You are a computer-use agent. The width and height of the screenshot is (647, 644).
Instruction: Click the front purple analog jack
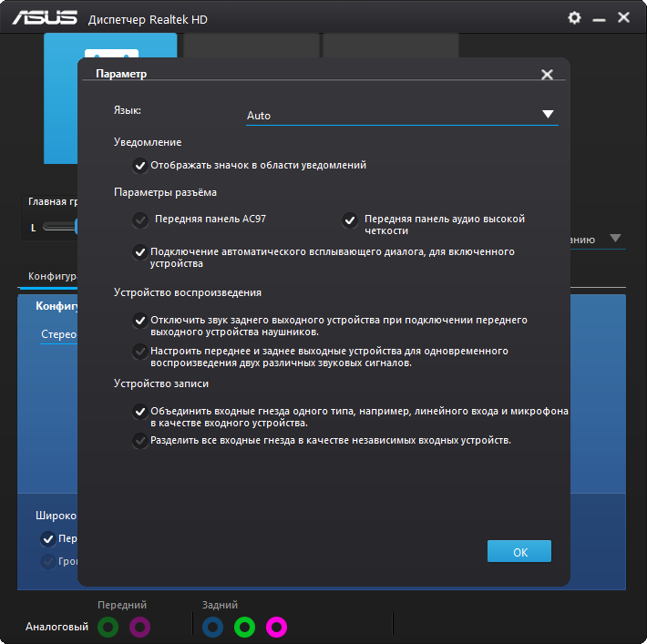click(140, 627)
